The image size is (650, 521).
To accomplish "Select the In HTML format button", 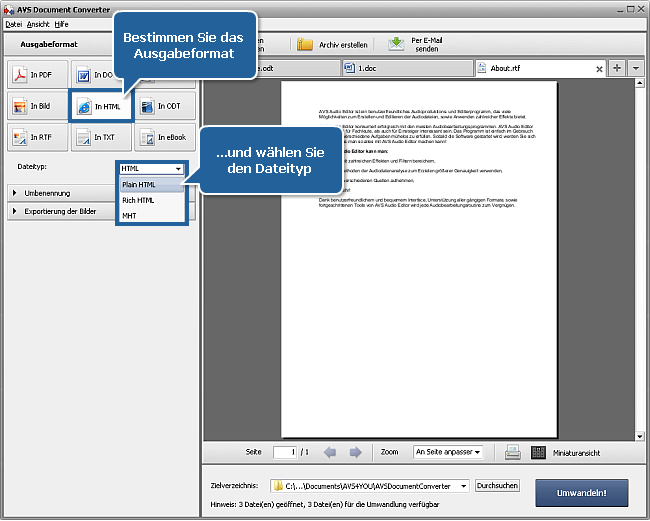I will point(100,106).
